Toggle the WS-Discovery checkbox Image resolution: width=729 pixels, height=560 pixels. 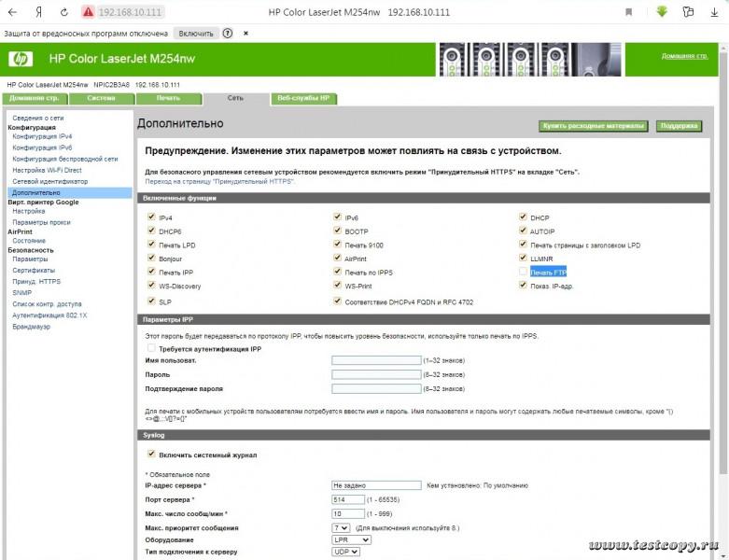(151, 285)
